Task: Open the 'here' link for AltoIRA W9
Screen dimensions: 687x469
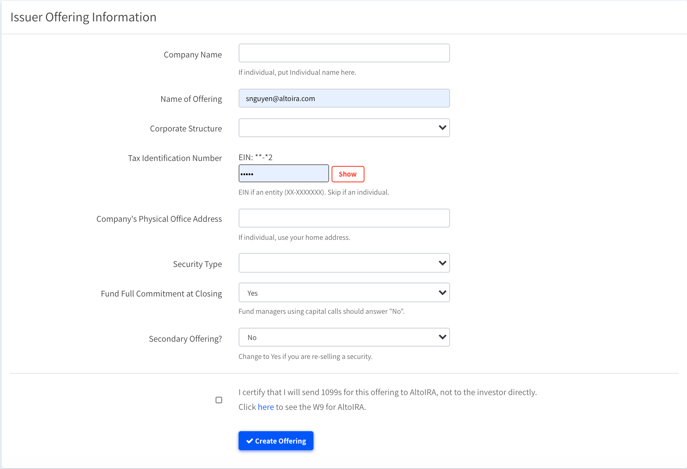Action: point(266,407)
